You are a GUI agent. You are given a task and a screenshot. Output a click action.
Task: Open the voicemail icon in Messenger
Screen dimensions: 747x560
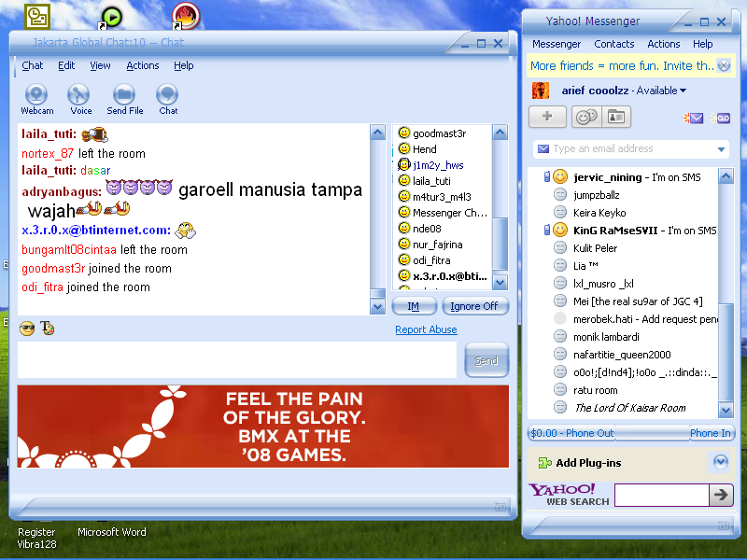click(720, 119)
